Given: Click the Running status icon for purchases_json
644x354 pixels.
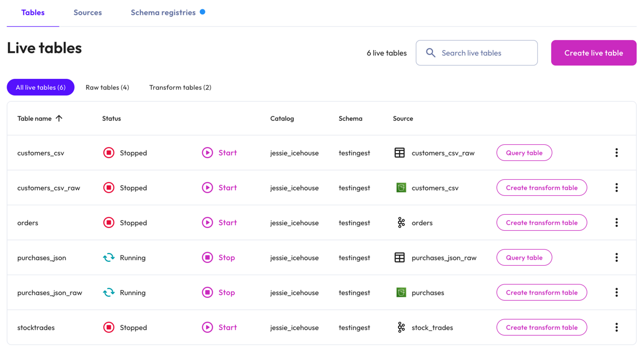Looking at the screenshot, I should point(109,257).
